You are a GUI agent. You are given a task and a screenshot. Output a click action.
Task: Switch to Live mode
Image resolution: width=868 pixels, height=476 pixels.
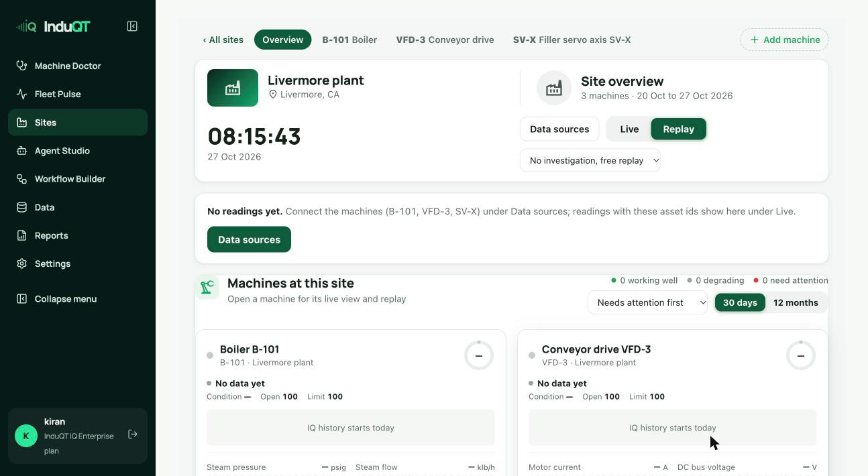click(x=629, y=129)
